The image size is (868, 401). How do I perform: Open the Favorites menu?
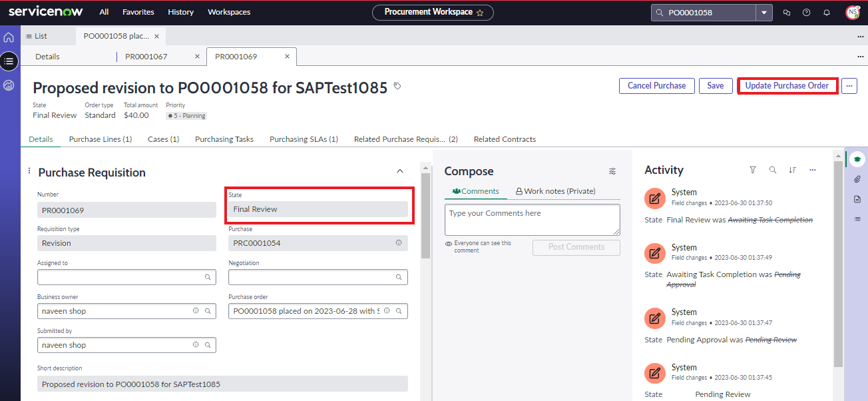click(138, 12)
